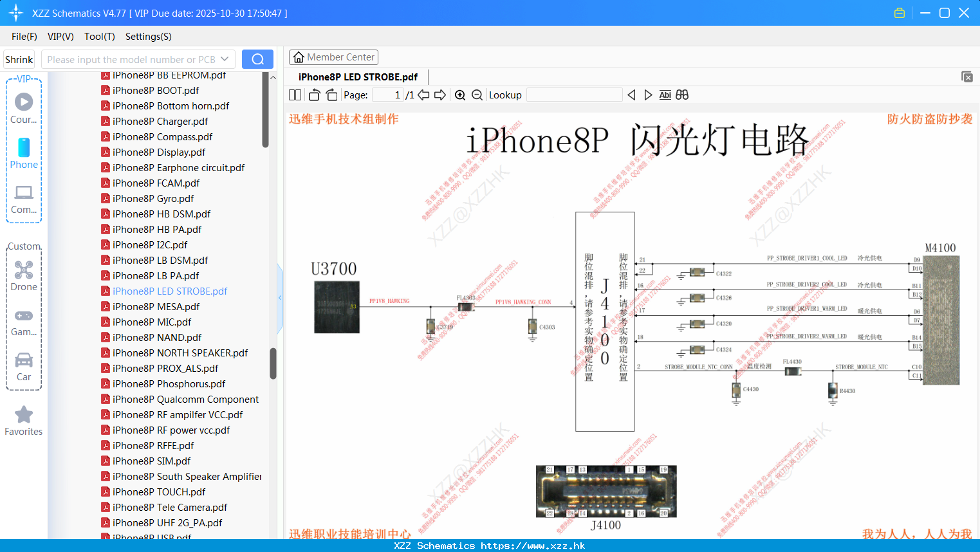Open iPhone8P RFFE.pdf

coord(153,446)
